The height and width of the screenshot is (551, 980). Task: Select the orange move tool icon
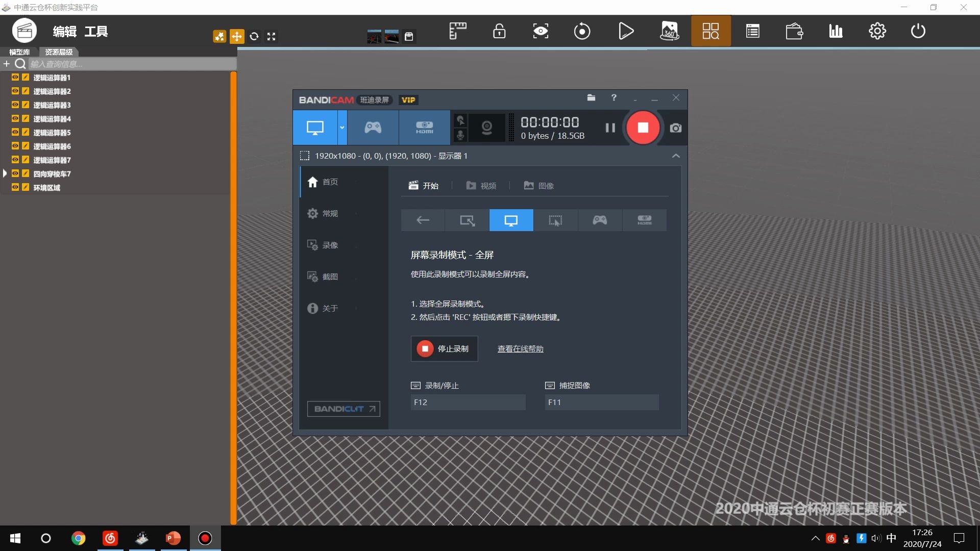click(236, 36)
